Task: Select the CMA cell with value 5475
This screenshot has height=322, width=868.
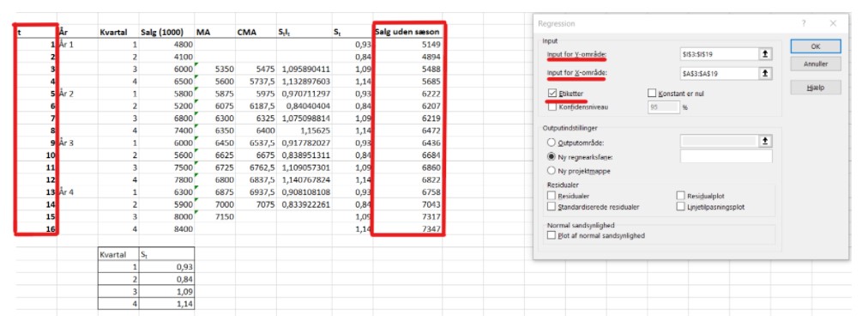Action: (256, 70)
